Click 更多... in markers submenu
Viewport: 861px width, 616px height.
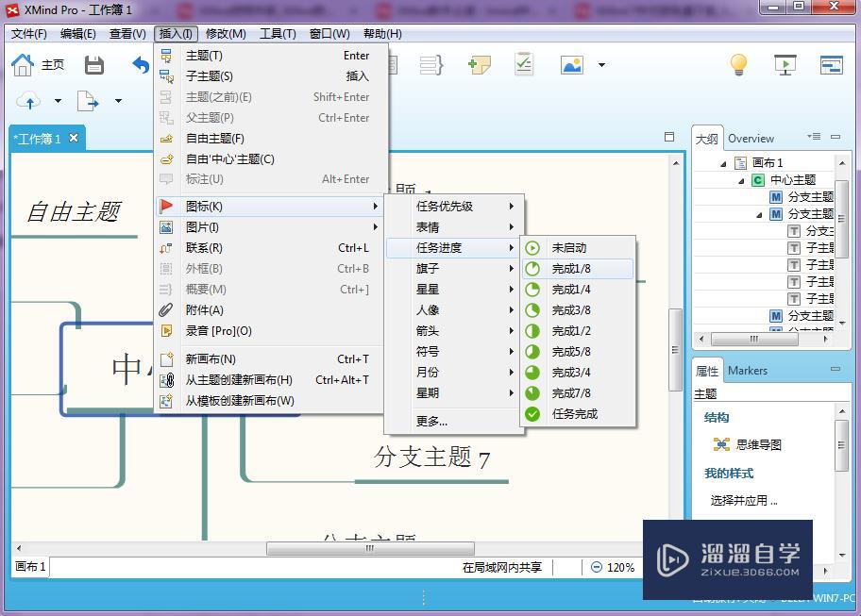pos(454,422)
